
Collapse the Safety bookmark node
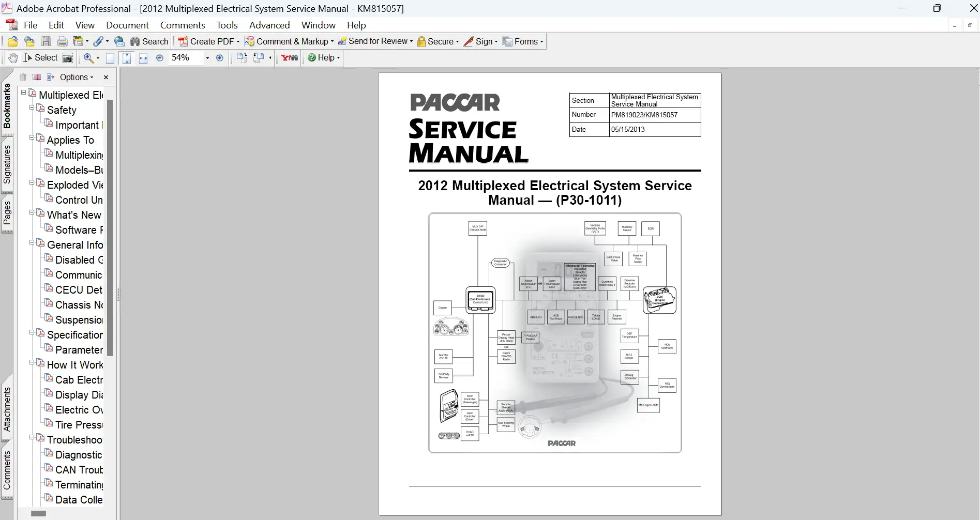pos(32,108)
